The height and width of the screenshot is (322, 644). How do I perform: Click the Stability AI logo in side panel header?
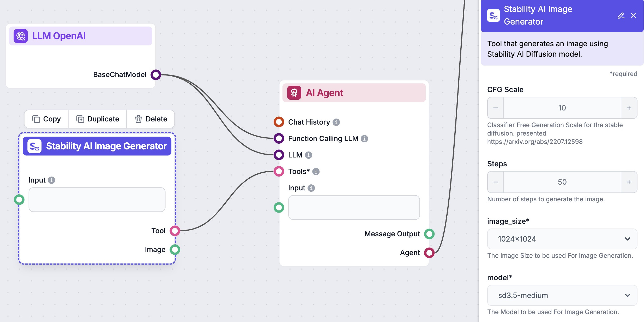(493, 15)
